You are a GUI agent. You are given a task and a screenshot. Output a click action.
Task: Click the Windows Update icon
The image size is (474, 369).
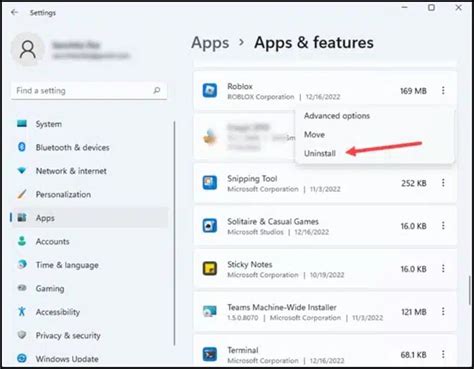click(x=22, y=358)
